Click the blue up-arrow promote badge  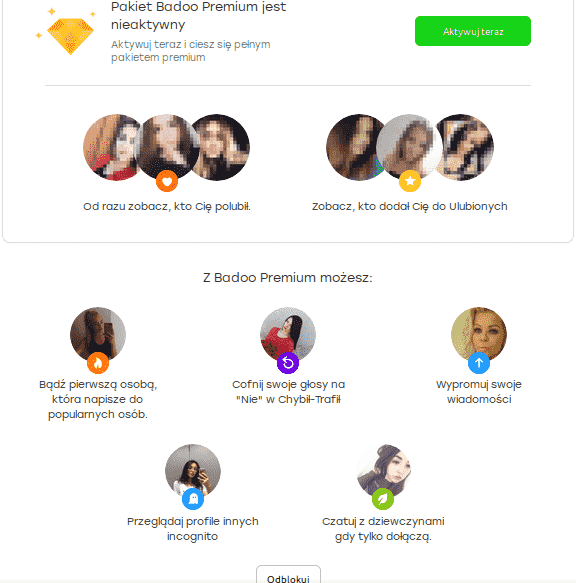click(x=479, y=363)
